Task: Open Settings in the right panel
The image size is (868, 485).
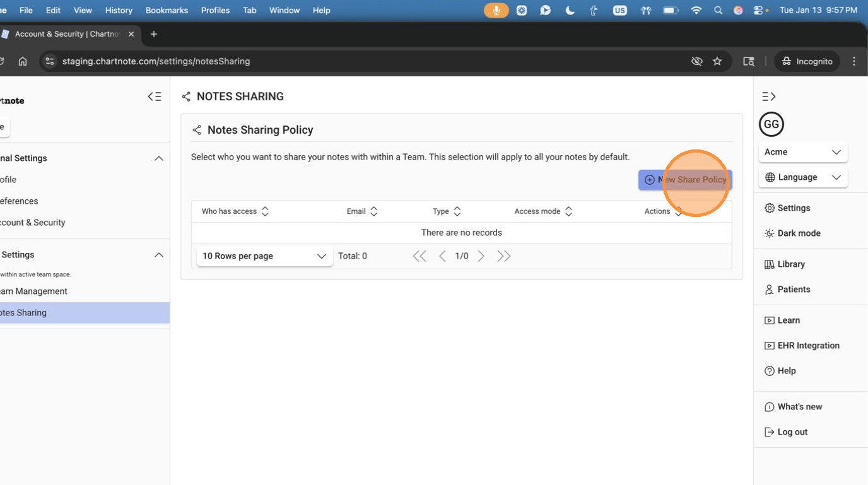Action: click(x=787, y=208)
